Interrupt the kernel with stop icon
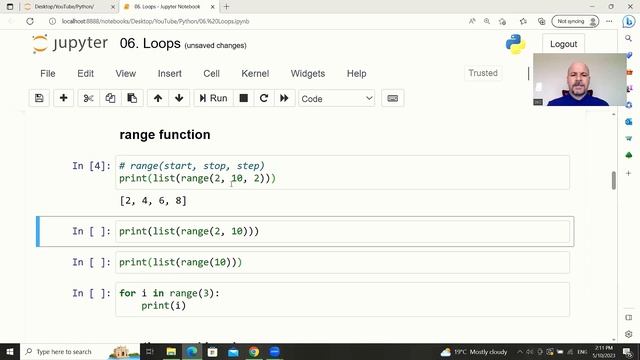The image size is (640, 360). [x=244, y=98]
